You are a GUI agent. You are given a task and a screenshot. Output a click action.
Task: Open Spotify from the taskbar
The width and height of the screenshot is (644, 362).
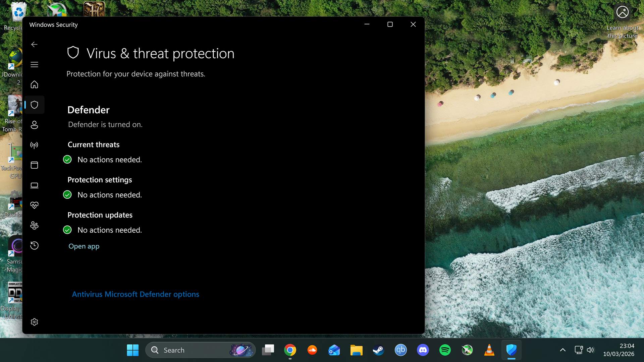click(445, 350)
